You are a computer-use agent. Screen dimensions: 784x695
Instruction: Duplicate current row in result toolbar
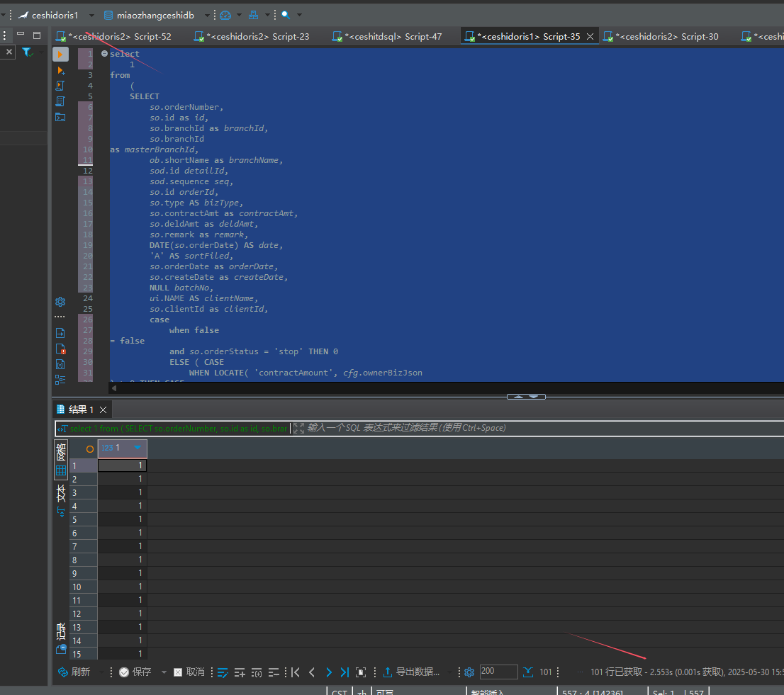pos(257,672)
